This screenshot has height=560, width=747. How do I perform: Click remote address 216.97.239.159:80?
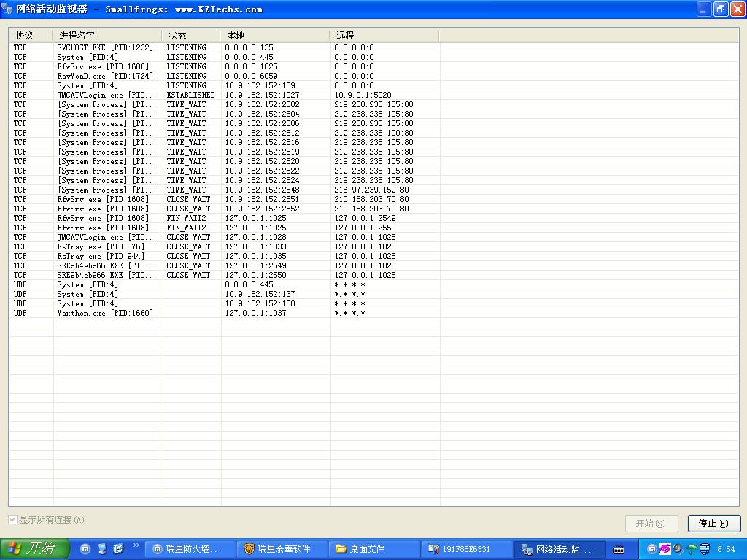click(x=371, y=190)
